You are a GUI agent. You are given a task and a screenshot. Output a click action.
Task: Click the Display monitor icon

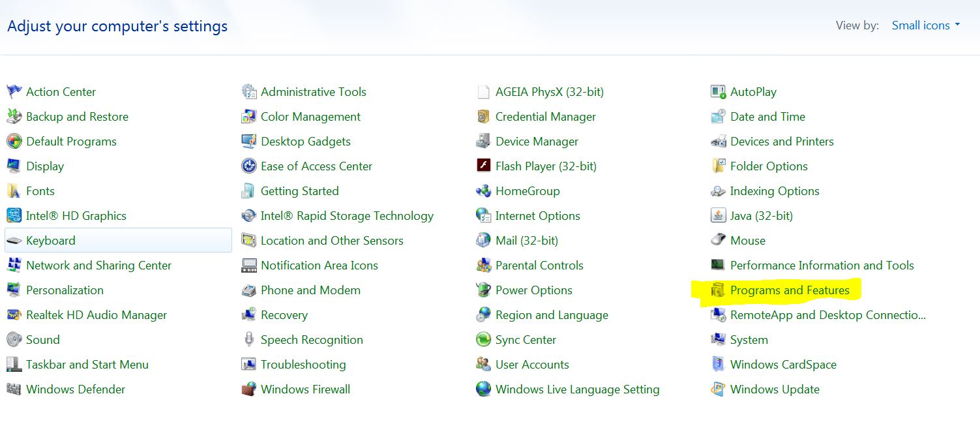point(14,166)
